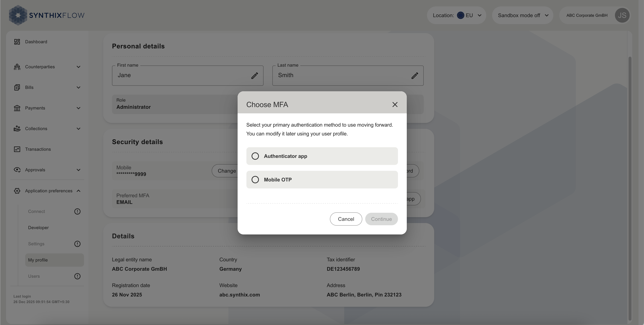The width and height of the screenshot is (644, 325).
Task: Click the Payments bank icon
Action: pos(17,108)
